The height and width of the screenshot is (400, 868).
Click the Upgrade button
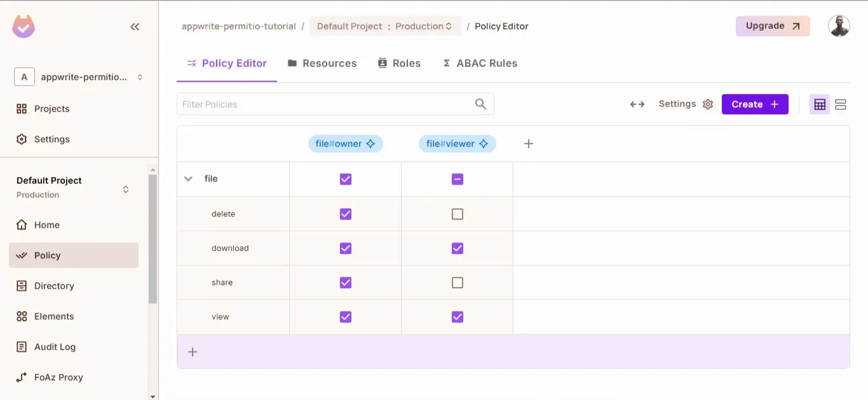(773, 26)
